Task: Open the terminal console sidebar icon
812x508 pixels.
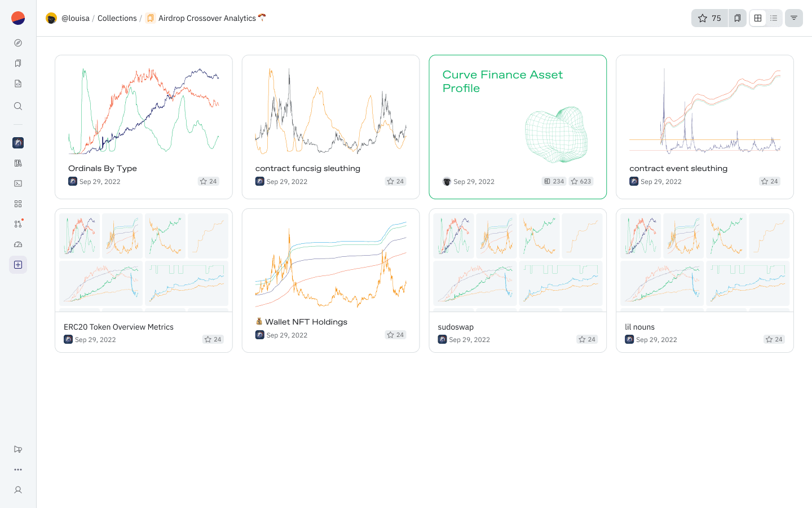Action: click(18, 183)
